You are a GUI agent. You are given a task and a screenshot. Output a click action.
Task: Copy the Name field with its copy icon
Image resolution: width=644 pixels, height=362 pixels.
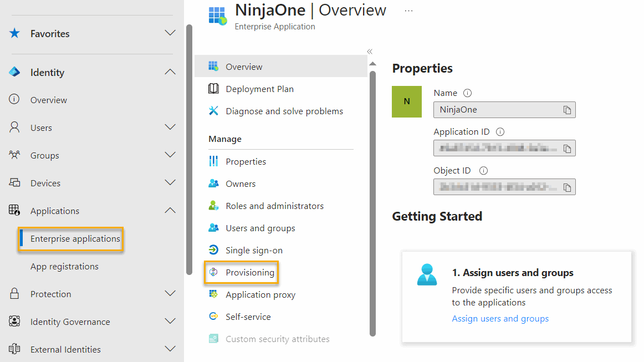(568, 110)
